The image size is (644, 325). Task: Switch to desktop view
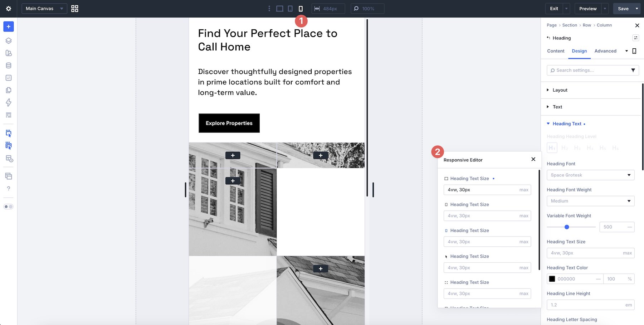pyautogui.click(x=280, y=9)
